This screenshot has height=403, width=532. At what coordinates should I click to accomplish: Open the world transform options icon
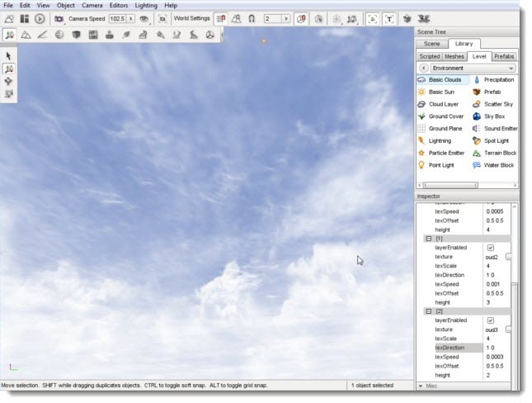coord(352,19)
